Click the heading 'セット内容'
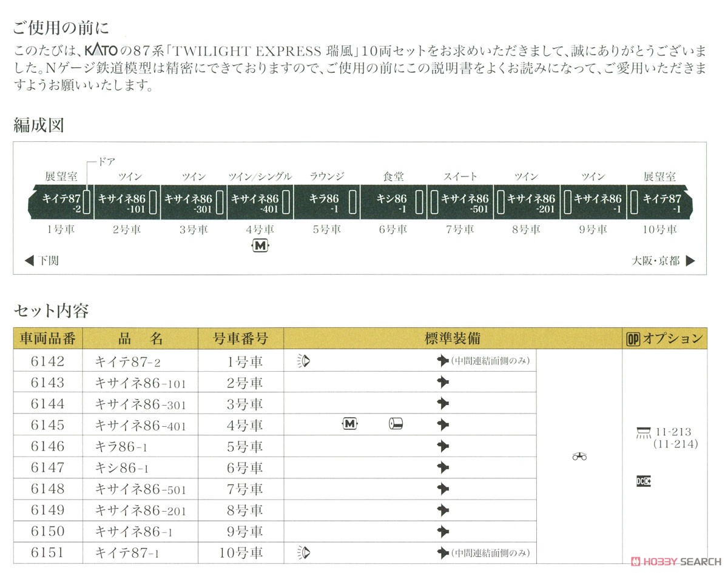This screenshot has height=573, width=728. point(51,311)
